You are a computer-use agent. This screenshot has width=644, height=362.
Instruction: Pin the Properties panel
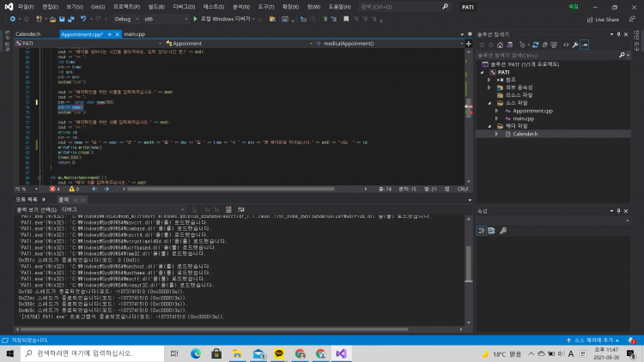(x=618, y=211)
